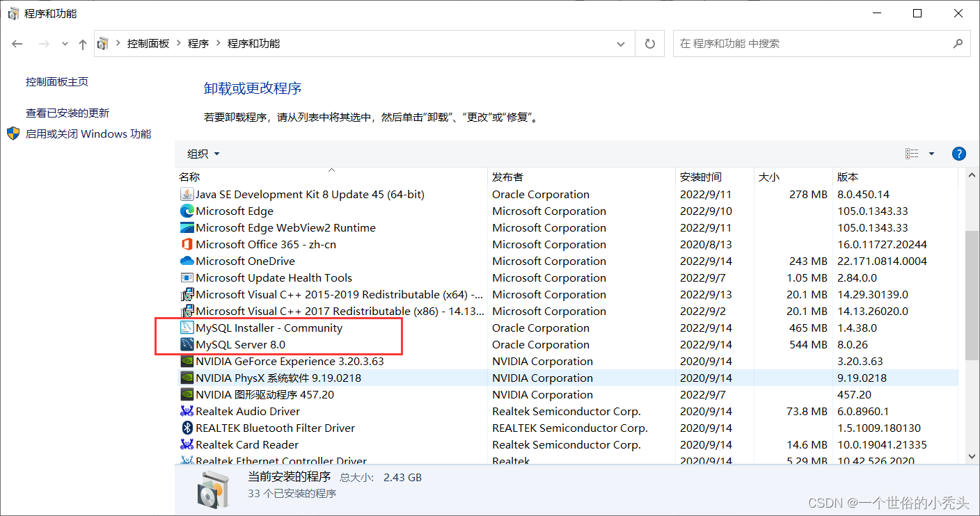Expand the view options dropdown arrow
The height and width of the screenshot is (516, 980).
(x=931, y=154)
